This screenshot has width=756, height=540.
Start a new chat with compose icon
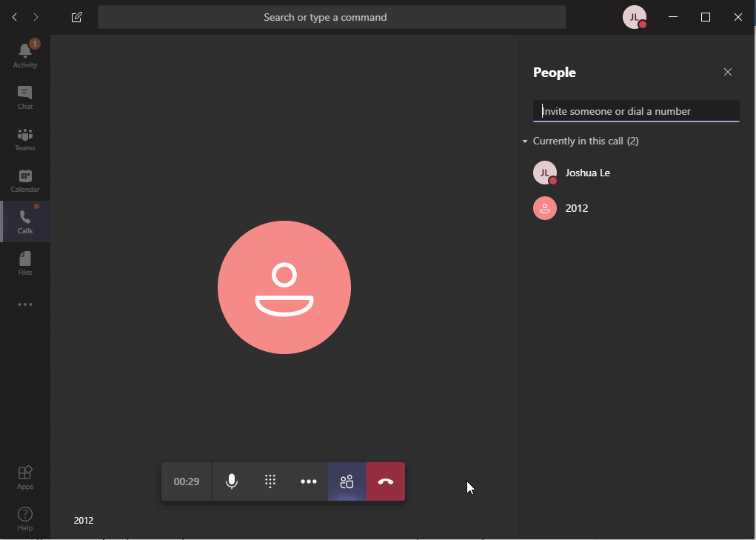coord(77,17)
